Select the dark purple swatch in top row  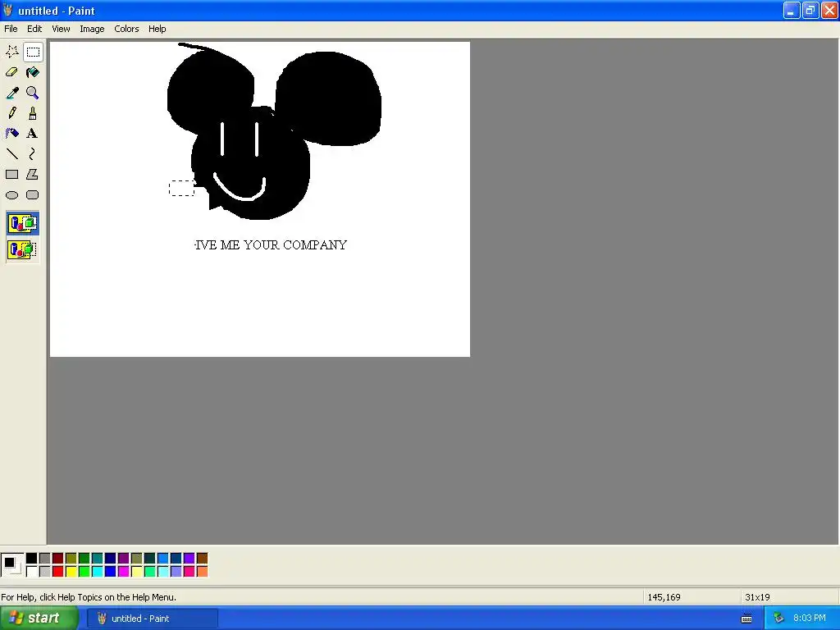[x=124, y=559]
